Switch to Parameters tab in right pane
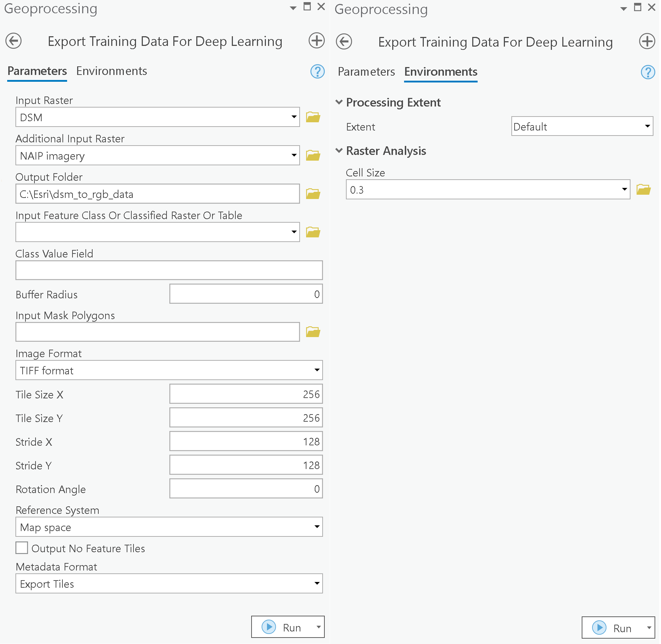The height and width of the screenshot is (644, 661). click(366, 72)
